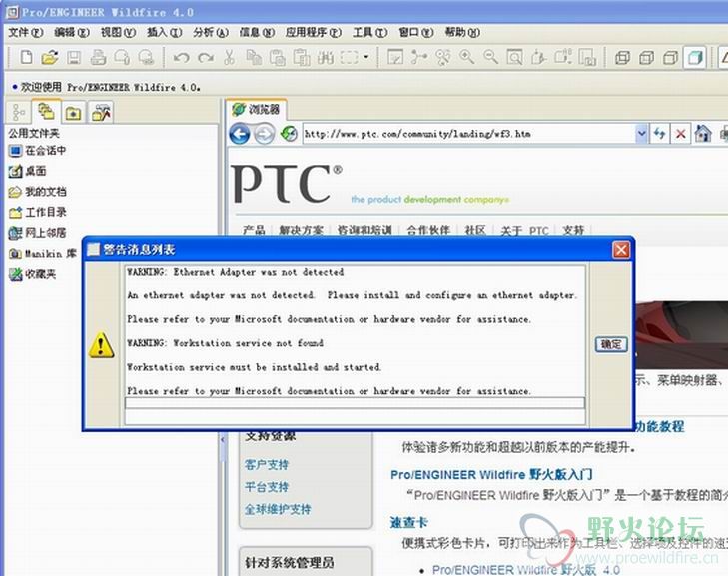Select the 浏览器 tab
This screenshot has height=576, width=728.
coord(257,109)
